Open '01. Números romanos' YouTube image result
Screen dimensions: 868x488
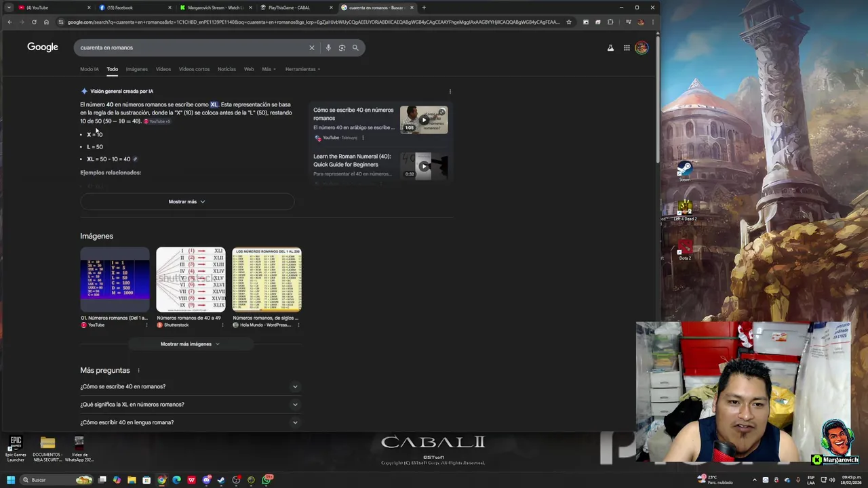point(115,287)
